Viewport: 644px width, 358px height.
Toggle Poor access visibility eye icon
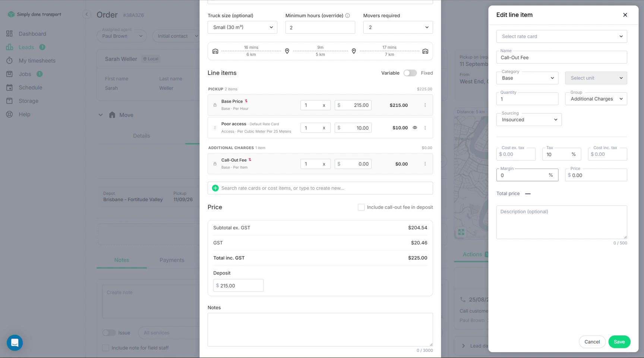(x=415, y=128)
